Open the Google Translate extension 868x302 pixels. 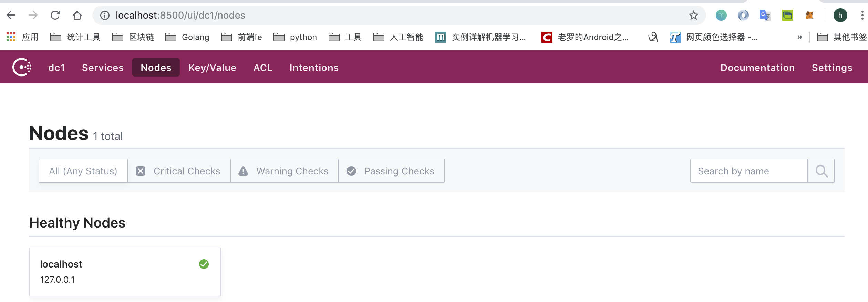(x=765, y=15)
